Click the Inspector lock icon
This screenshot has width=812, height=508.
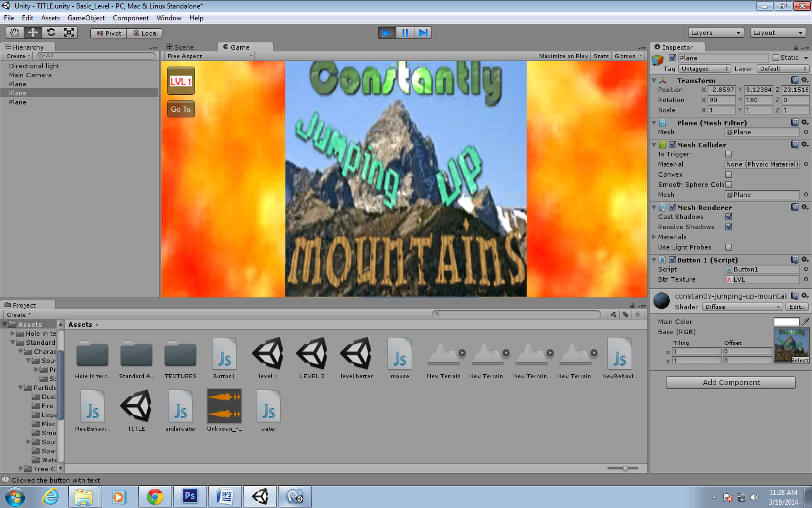(x=796, y=48)
